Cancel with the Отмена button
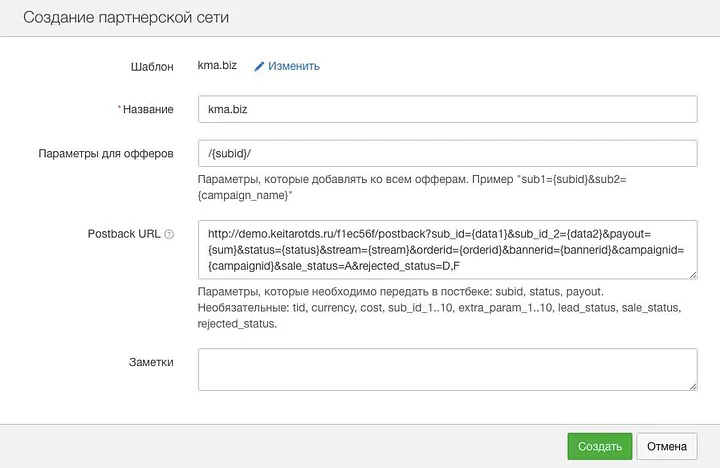This screenshot has height=468, width=720. 667,446
